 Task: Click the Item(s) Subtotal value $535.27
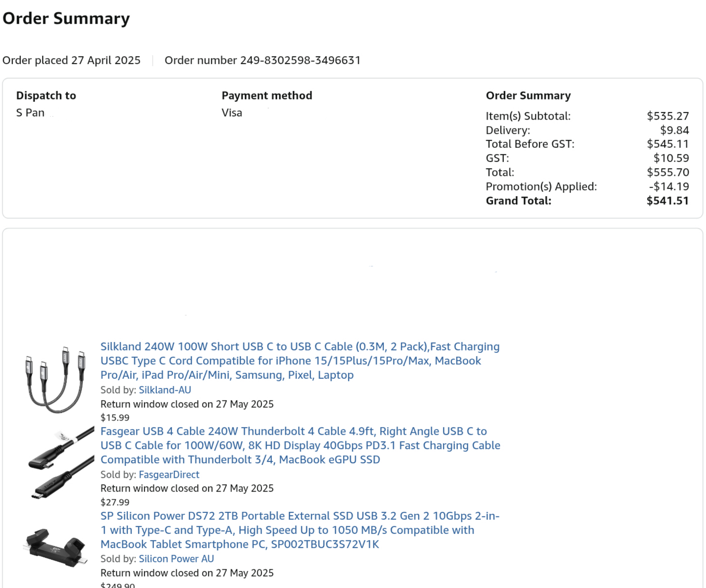(668, 116)
